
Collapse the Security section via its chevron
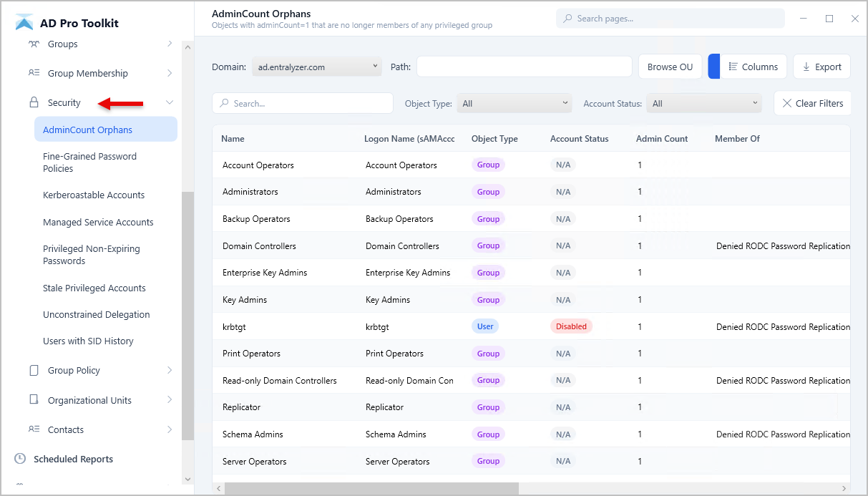point(169,102)
